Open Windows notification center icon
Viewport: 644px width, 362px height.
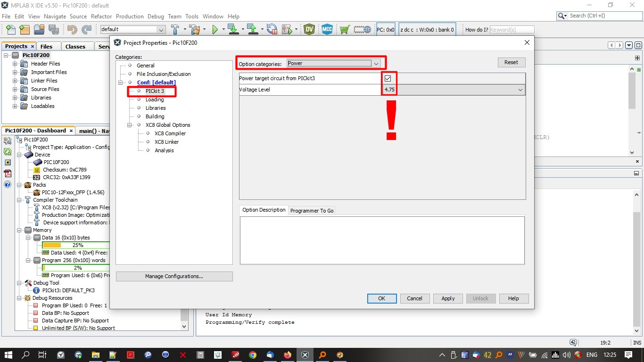pos(628,355)
